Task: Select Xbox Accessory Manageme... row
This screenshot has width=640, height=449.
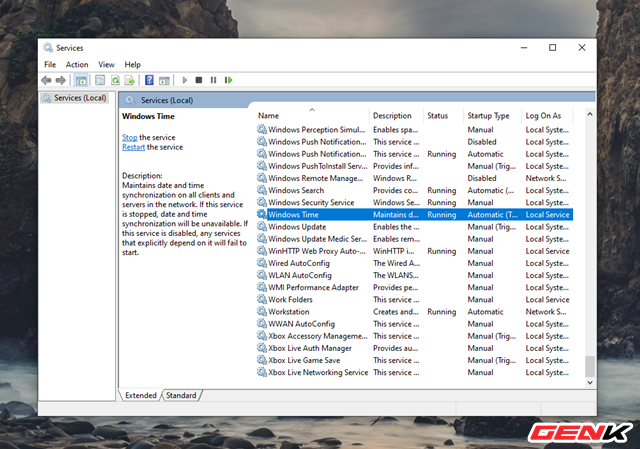Action: 414,336
